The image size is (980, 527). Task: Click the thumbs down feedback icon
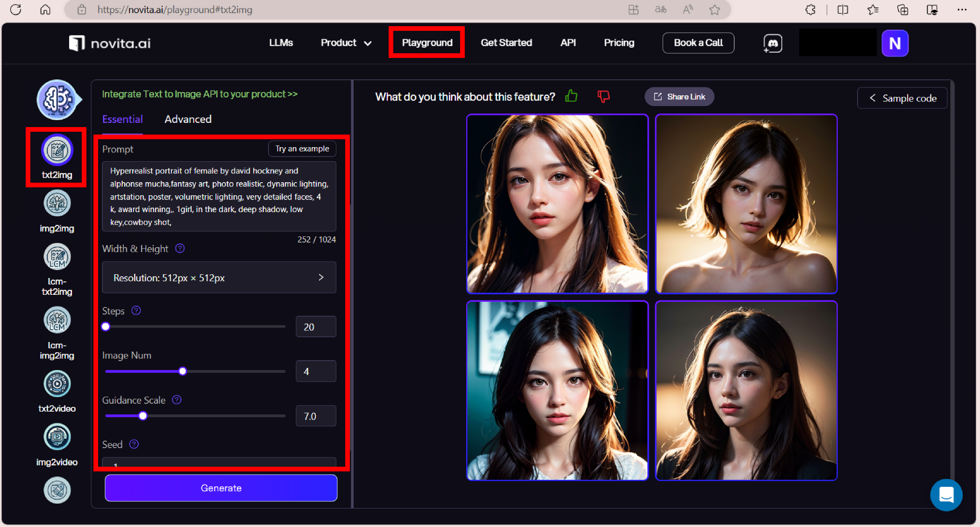[x=604, y=96]
